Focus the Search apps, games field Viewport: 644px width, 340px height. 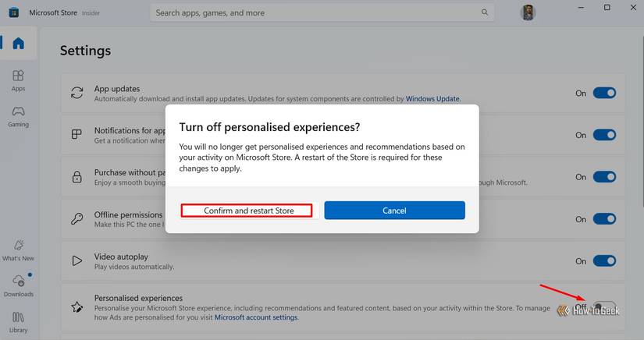[x=322, y=12]
